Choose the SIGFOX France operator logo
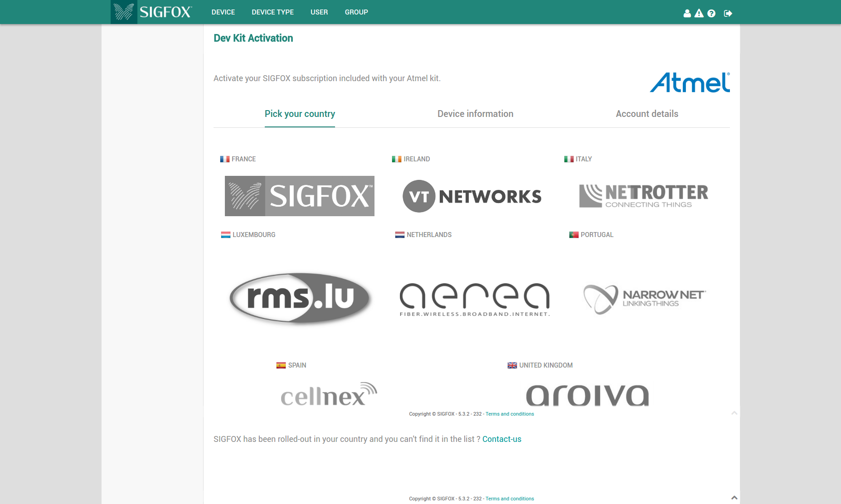The width and height of the screenshot is (841, 504). click(x=300, y=196)
